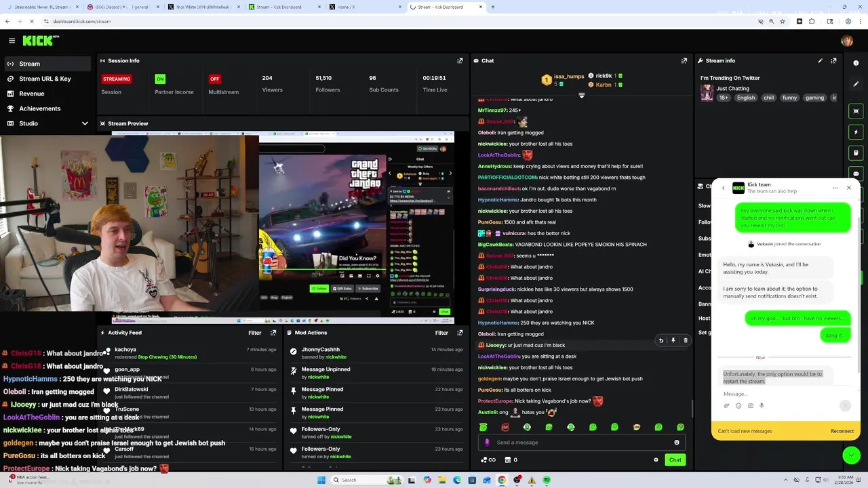Open emoji picker in chat input
Screen dimensions: 868x488
pos(677,443)
